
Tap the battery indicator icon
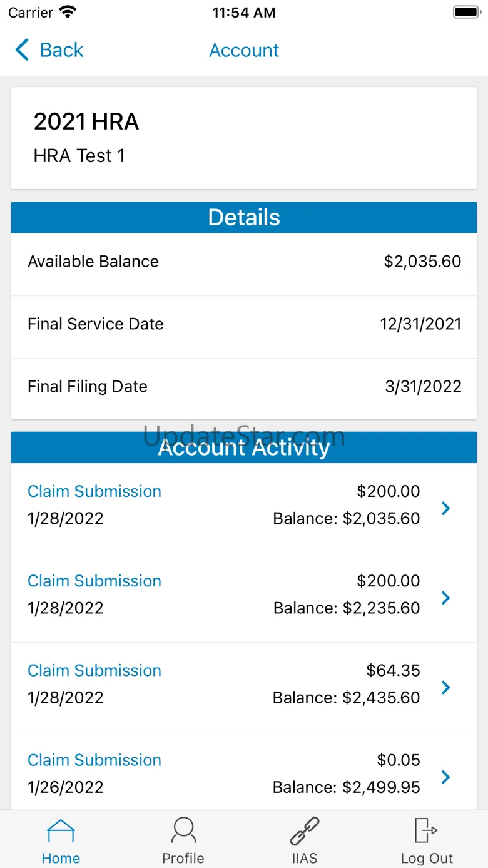[x=466, y=13]
